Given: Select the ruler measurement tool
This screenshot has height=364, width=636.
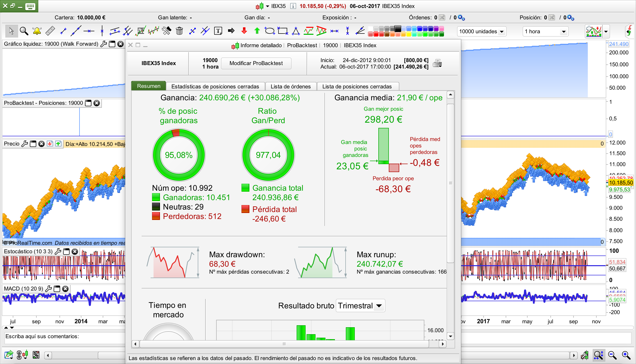Looking at the screenshot, I should 50,31.
